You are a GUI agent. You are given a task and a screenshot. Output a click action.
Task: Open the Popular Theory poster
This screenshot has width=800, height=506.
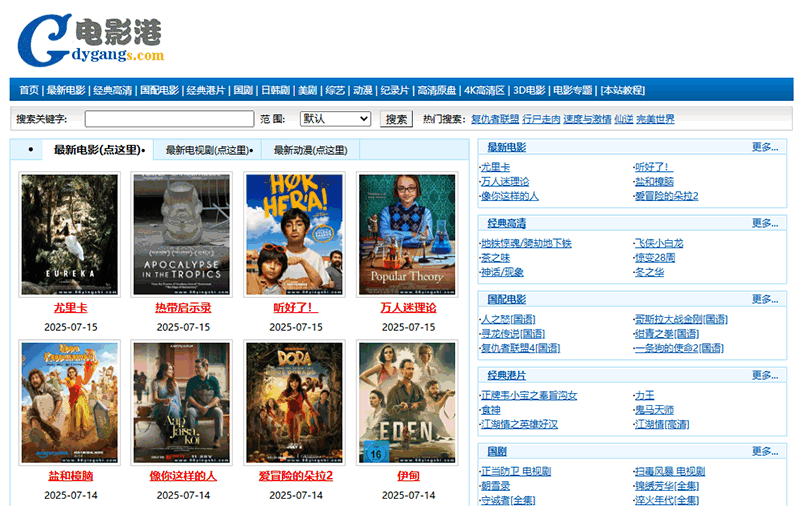click(x=407, y=235)
